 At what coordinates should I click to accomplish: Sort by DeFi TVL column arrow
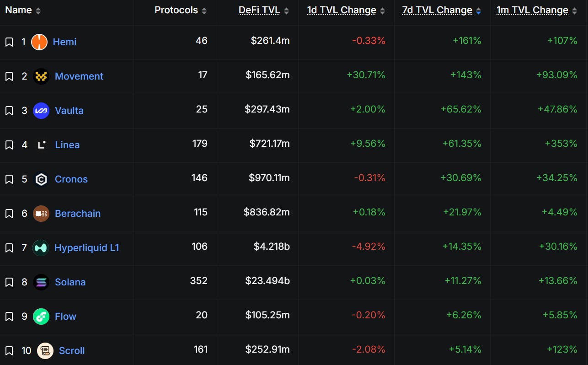pos(286,11)
